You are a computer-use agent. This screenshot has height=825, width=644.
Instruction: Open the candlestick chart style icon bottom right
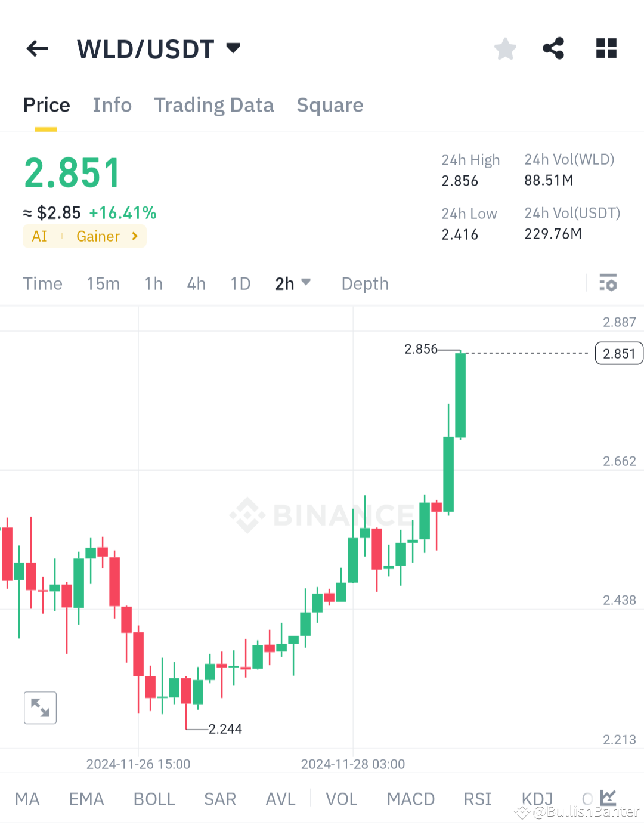point(608,798)
